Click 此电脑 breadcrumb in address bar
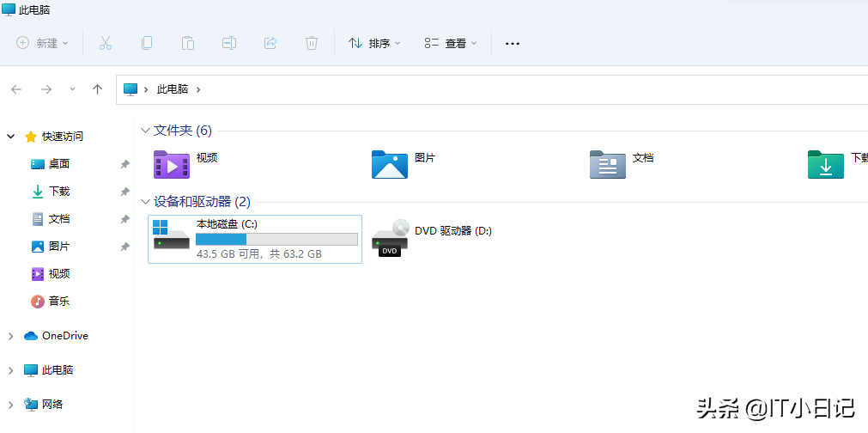868x433 pixels. coord(173,89)
